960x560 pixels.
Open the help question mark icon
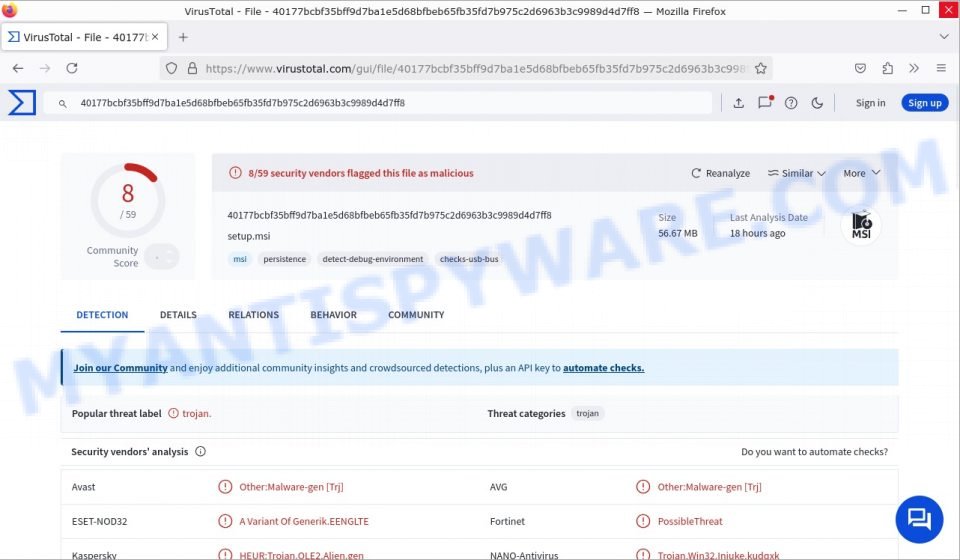click(791, 103)
